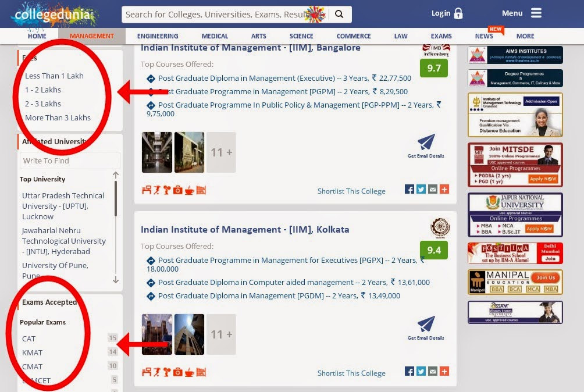Filter fees 2 - 3 Lakhs
The width and height of the screenshot is (584, 392).
tap(43, 104)
